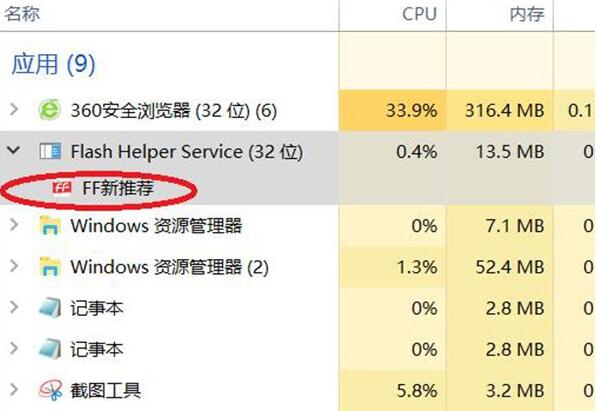
Task: Expand the first Windows 资源管理器 entry
Action: click(x=14, y=225)
